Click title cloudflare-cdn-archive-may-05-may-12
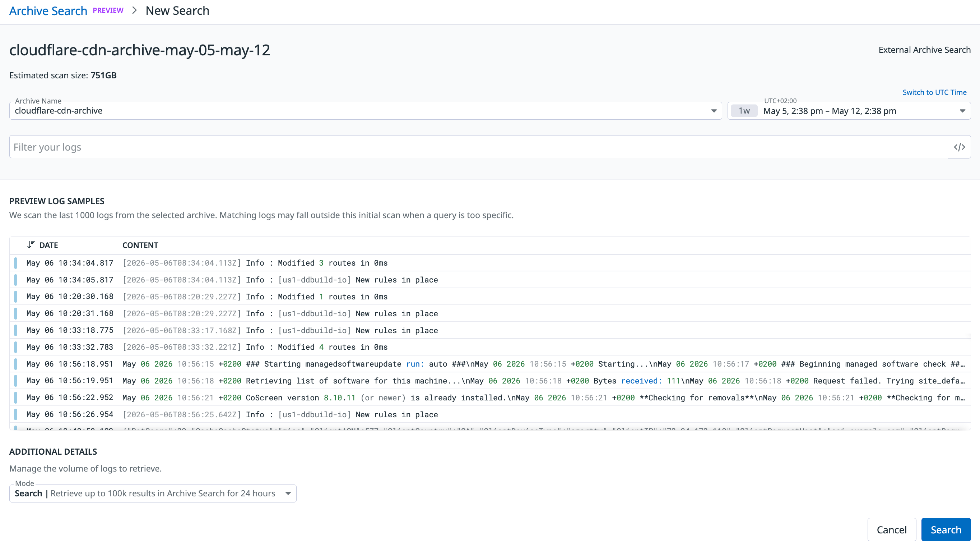This screenshot has width=980, height=551. click(140, 50)
